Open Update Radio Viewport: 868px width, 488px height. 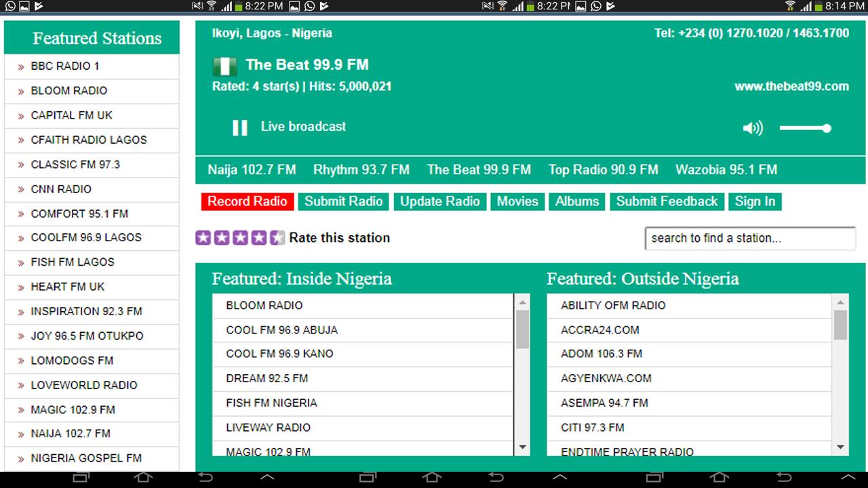click(x=440, y=201)
